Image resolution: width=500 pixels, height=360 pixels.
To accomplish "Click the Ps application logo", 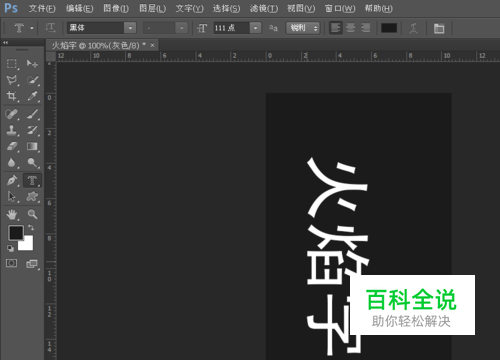I will (11, 8).
